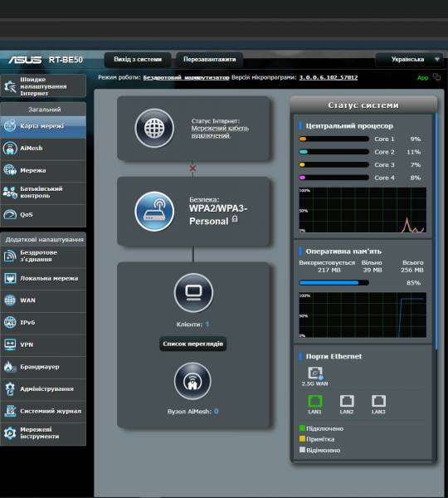
Task: Click the IPv6 sidebar icon
Action: (x=10, y=322)
